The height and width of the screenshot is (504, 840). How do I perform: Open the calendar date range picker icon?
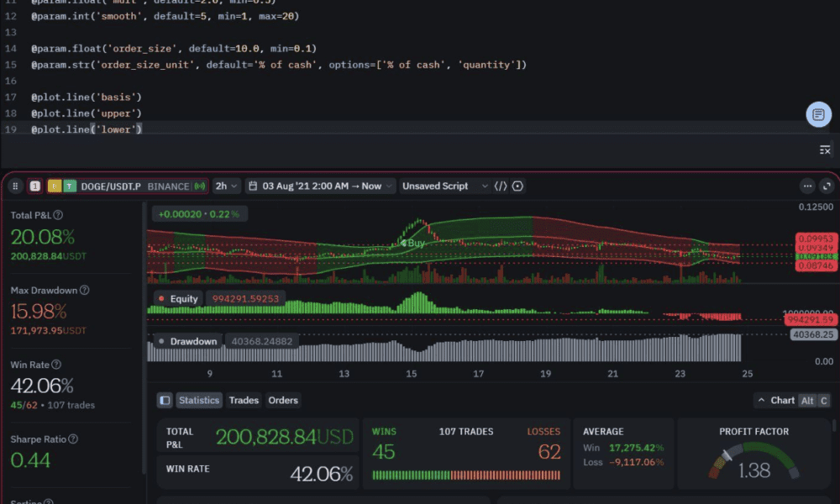tap(253, 186)
